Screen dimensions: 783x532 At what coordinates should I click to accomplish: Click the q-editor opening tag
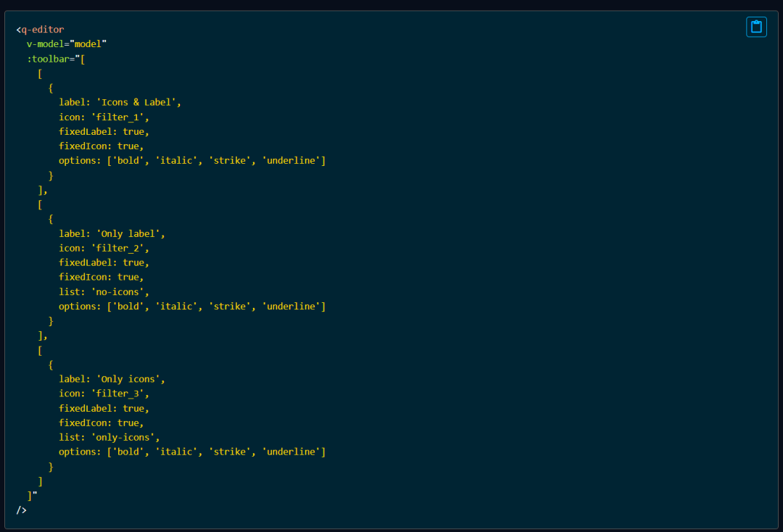pos(40,30)
